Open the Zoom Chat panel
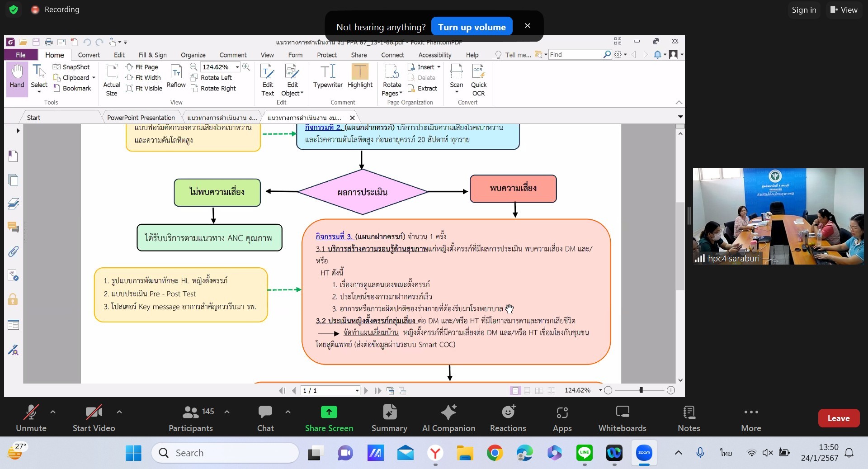 (265, 418)
